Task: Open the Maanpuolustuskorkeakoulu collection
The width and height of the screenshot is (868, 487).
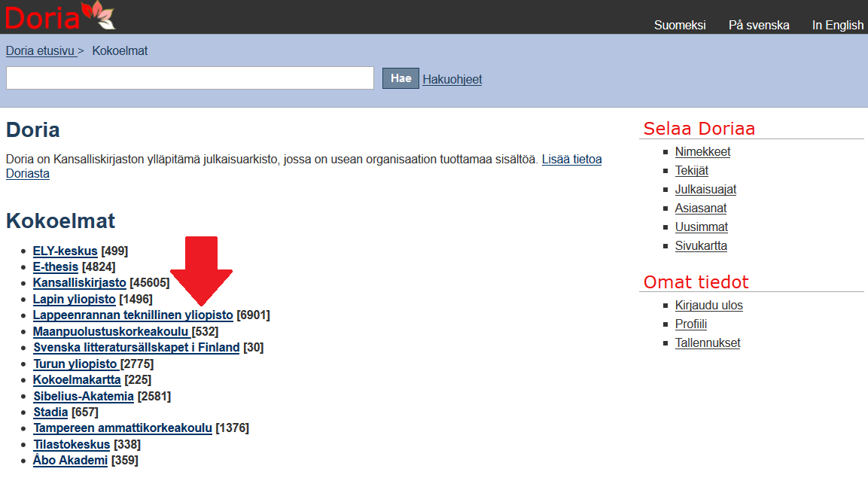Action: [111, 331]
